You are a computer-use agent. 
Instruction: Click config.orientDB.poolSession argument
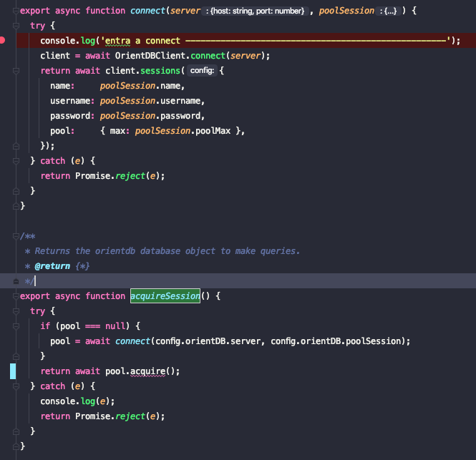pos(336,341)
